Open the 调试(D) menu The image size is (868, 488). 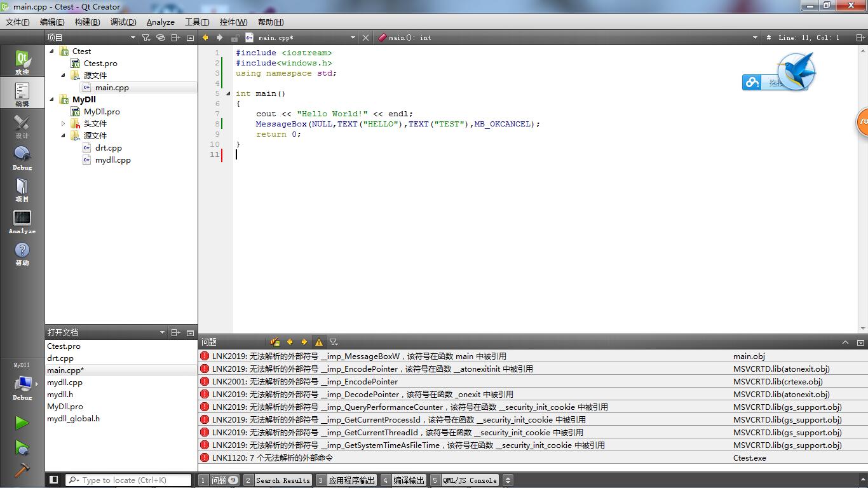pos(123,22)
